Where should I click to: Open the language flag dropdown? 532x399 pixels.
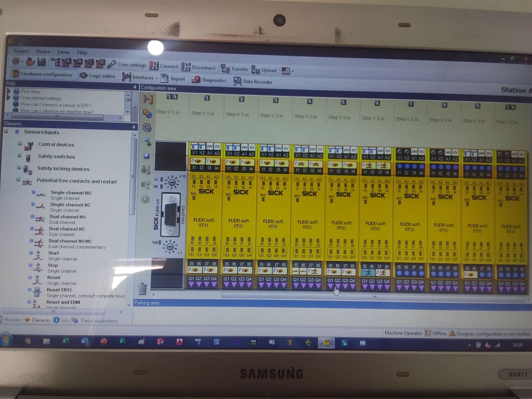pos(288,71)
